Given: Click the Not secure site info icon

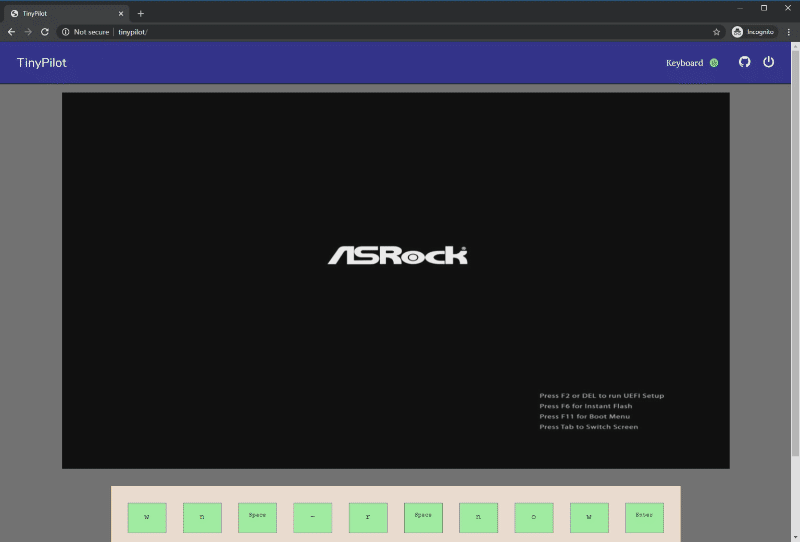Looking at the screenshot, I should pos(66,32).
